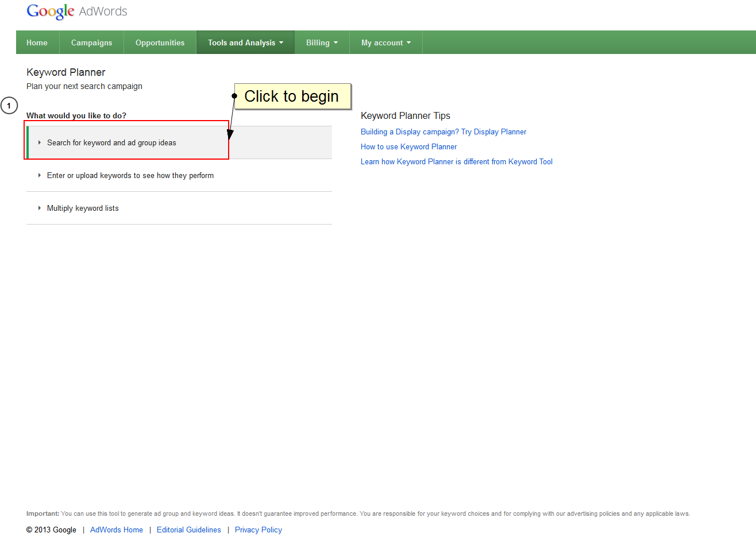Click the triangle beside Search for keyword
This screenshot has height=560, width=756.
[39, 142]
